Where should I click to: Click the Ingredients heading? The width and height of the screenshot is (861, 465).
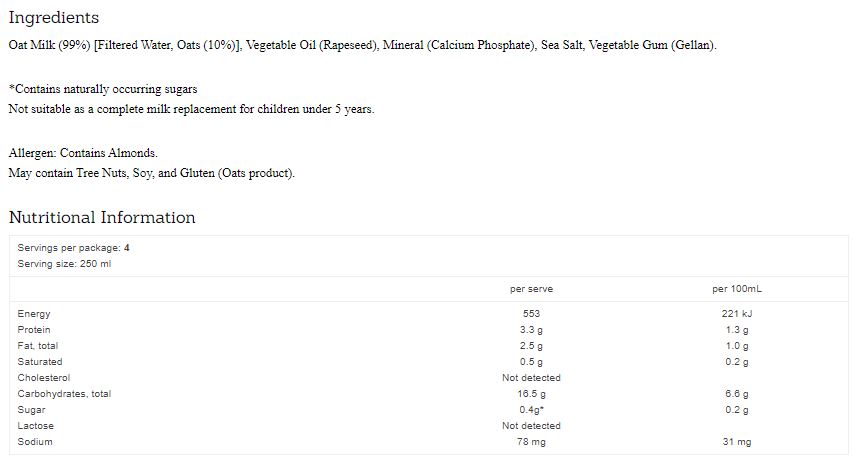tap(54, 18)
